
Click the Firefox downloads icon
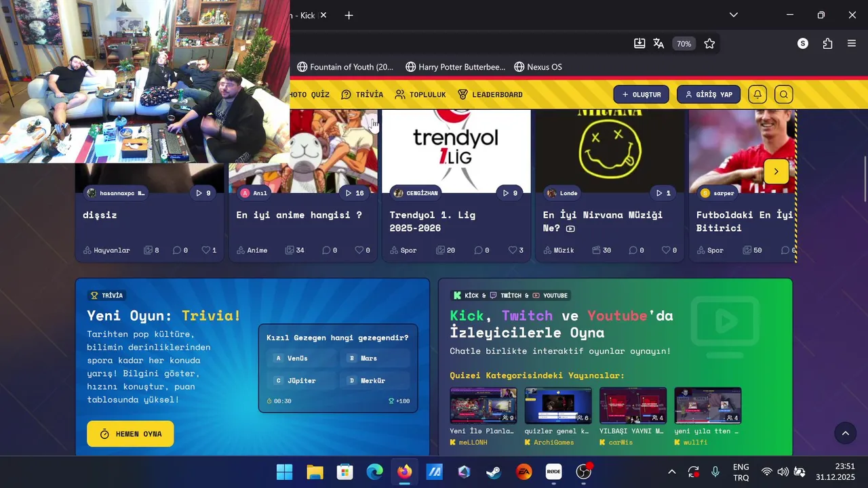pyautogui.click(x=639, y=43)
